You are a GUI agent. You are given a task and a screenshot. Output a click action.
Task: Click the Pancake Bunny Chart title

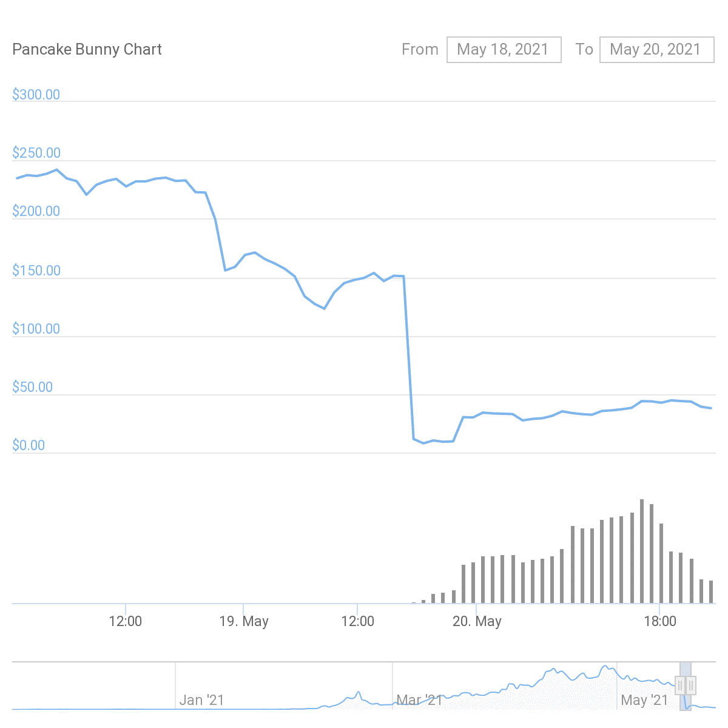tap(87, 49)
